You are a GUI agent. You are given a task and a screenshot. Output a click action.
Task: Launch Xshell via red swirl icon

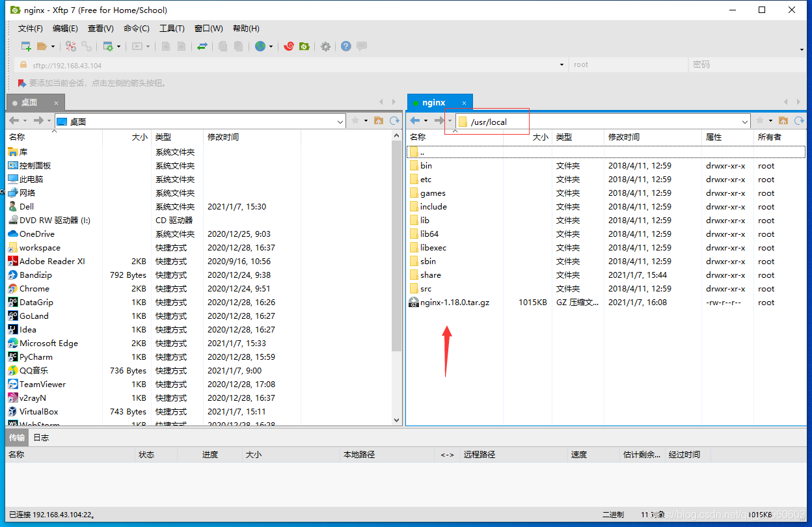pyautogui.click(x=290, y=46)
